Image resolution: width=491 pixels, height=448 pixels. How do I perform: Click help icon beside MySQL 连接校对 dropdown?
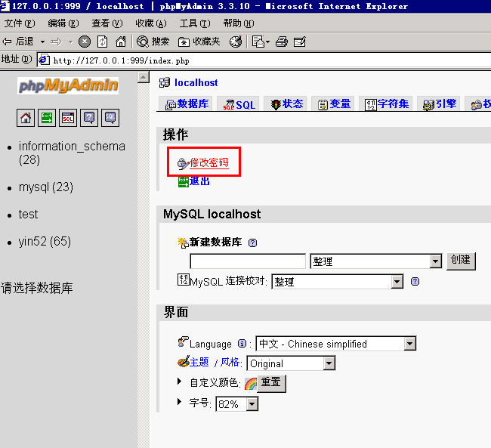point(415,281)
